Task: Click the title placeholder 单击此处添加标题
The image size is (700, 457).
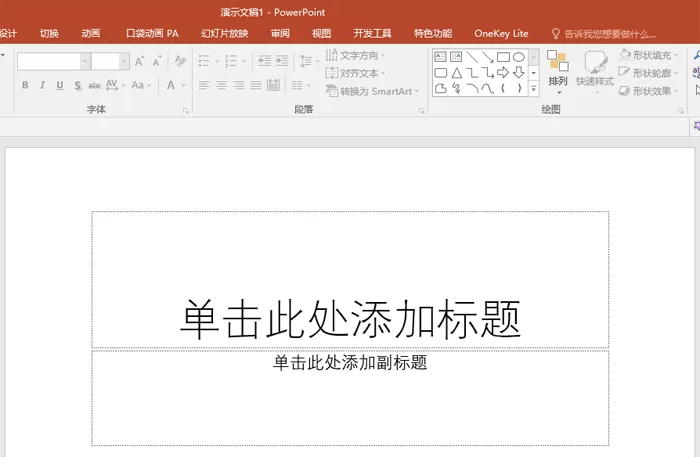Action: point(350,318)
